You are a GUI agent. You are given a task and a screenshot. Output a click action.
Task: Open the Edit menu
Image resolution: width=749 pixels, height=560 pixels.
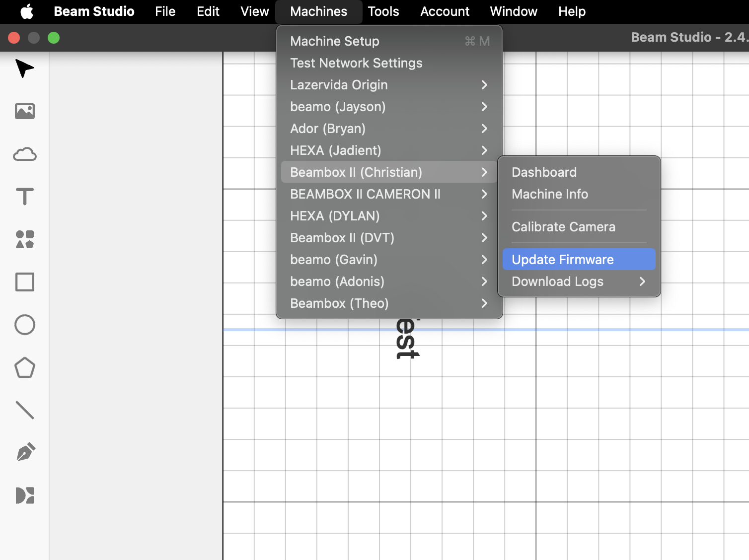coord(208,11)
